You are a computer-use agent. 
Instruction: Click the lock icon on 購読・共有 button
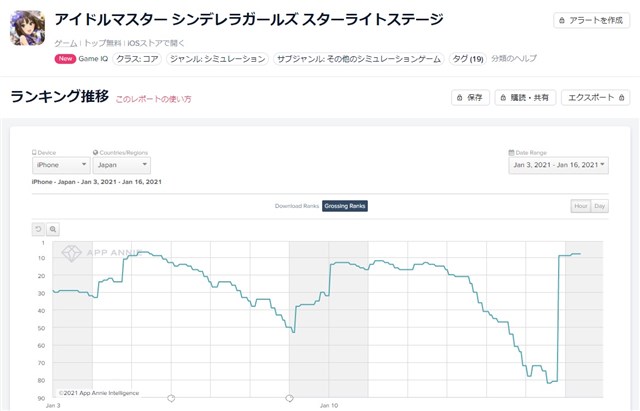pyautogui.click(x=503, y=98)
